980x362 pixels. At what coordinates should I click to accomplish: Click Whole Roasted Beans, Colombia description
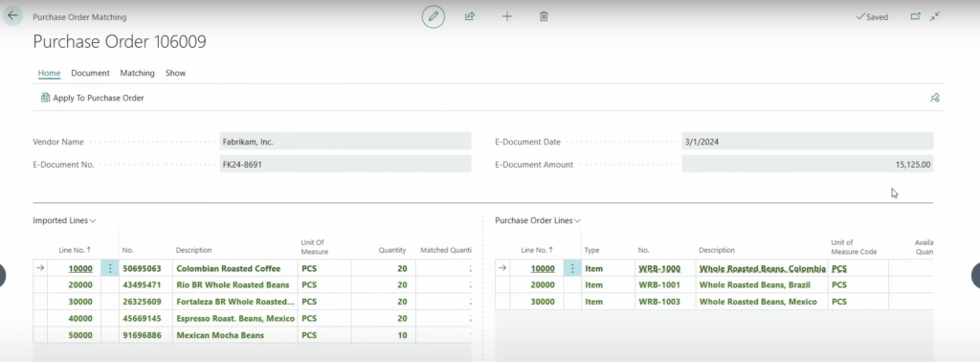pyautogui.click(x=763, y=269)
